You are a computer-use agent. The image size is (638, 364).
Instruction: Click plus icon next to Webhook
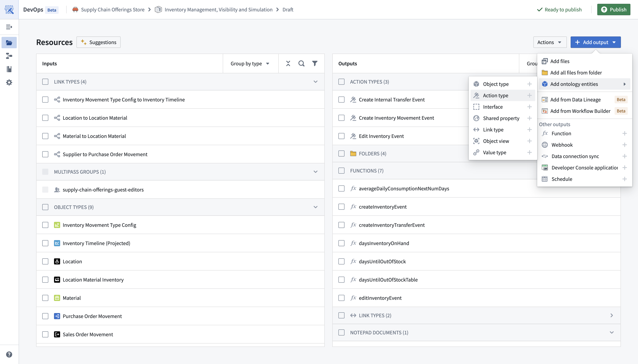(x=624, y=145)
